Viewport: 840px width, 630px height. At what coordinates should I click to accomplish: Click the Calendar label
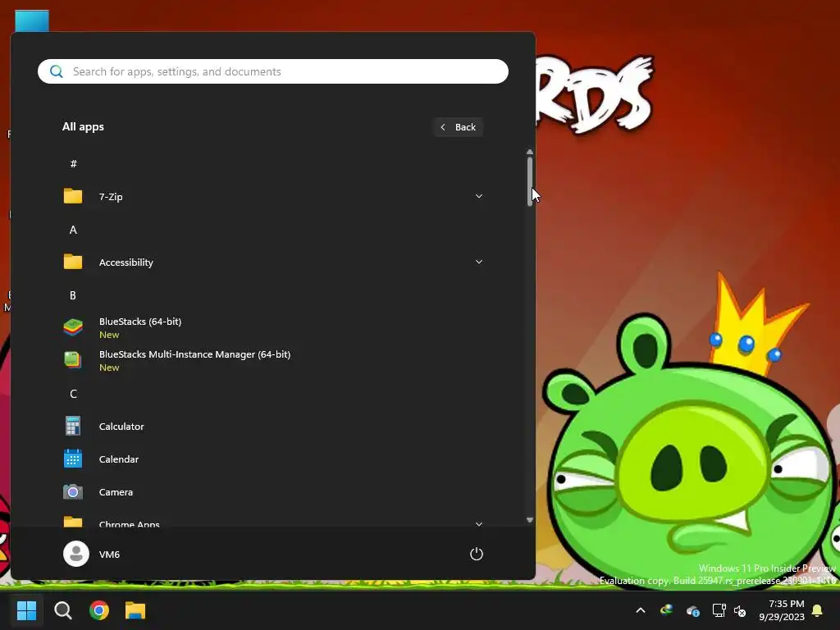coord(119,459)
